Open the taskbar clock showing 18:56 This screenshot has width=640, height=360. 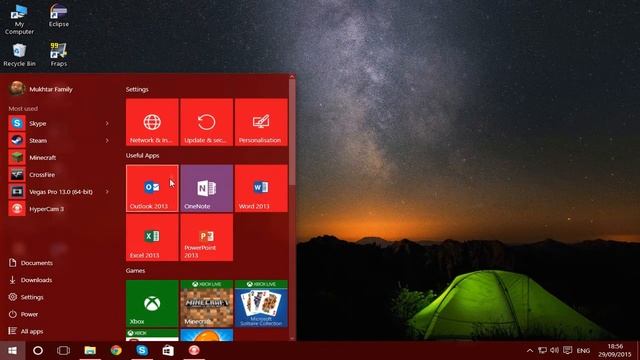[614, 351]
